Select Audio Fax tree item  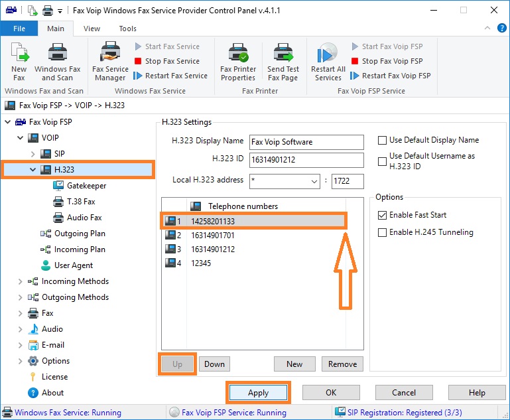click(78, 218)
